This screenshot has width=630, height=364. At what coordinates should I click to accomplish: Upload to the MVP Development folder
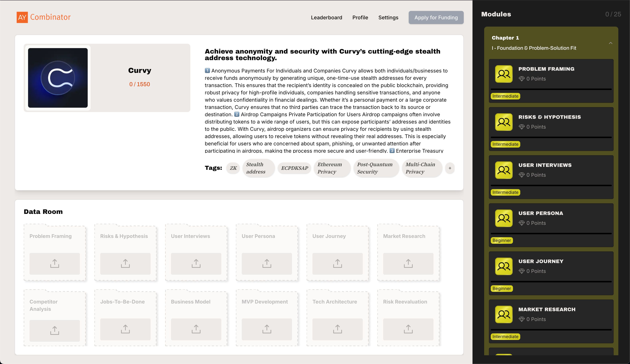click(x=267, y=329)
